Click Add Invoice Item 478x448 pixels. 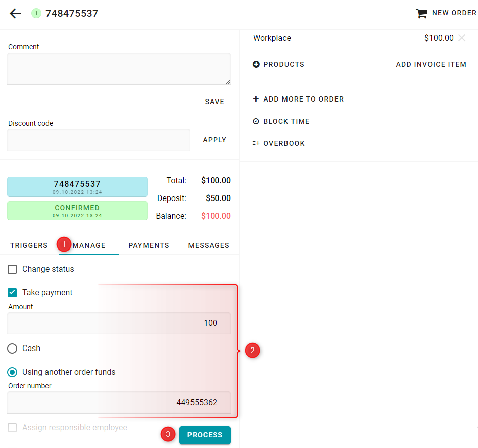(431, 64)
